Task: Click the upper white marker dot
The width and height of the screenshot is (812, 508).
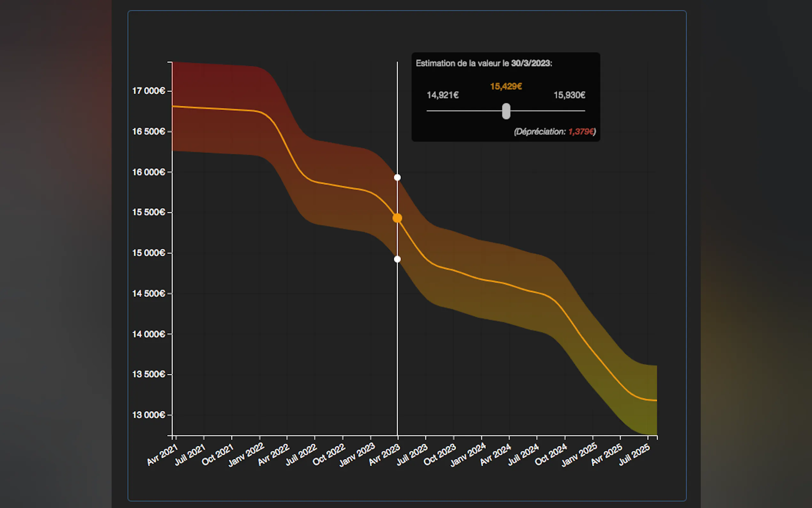Action: click(x=397, y=178)
